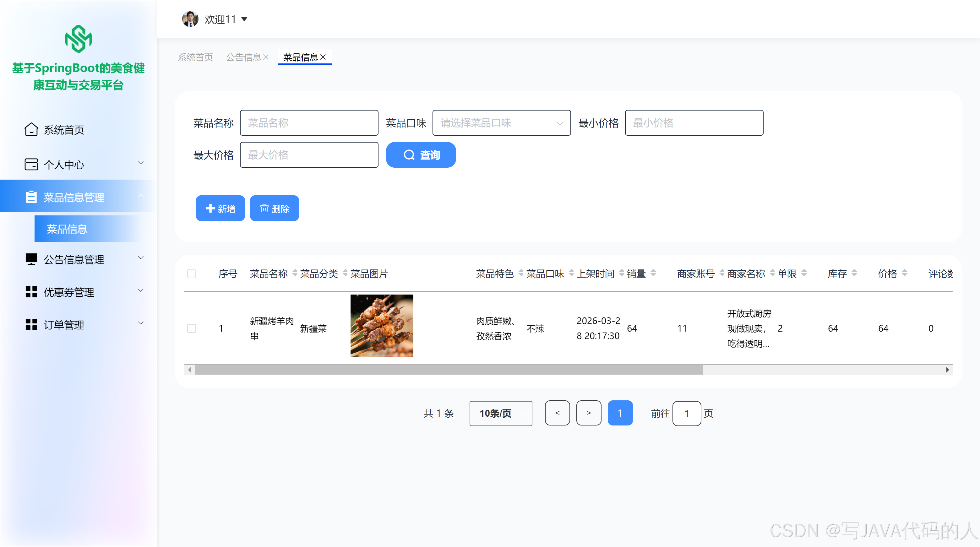This screenshot has width=980, height=547.
Task: Expand the 个人中心 menu chevron
Action: tap(140, 163)
